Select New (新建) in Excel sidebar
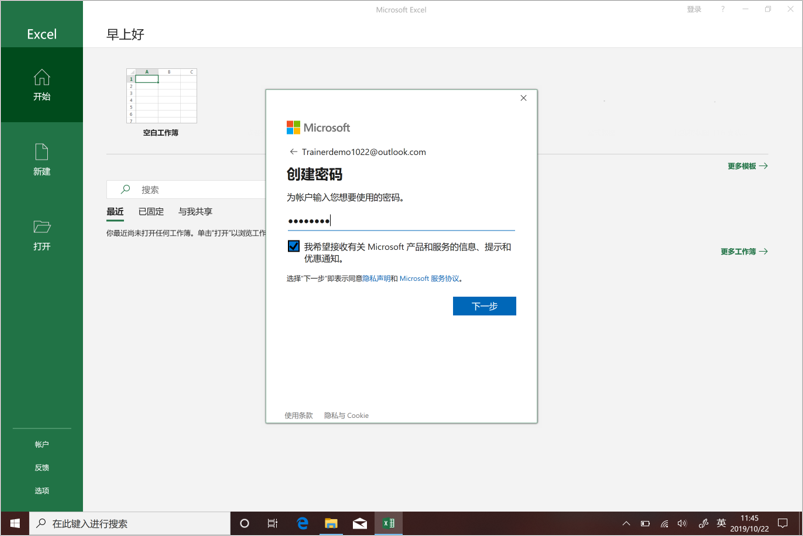The height and width of the screenshot is (536, 803). click(41, 160)
